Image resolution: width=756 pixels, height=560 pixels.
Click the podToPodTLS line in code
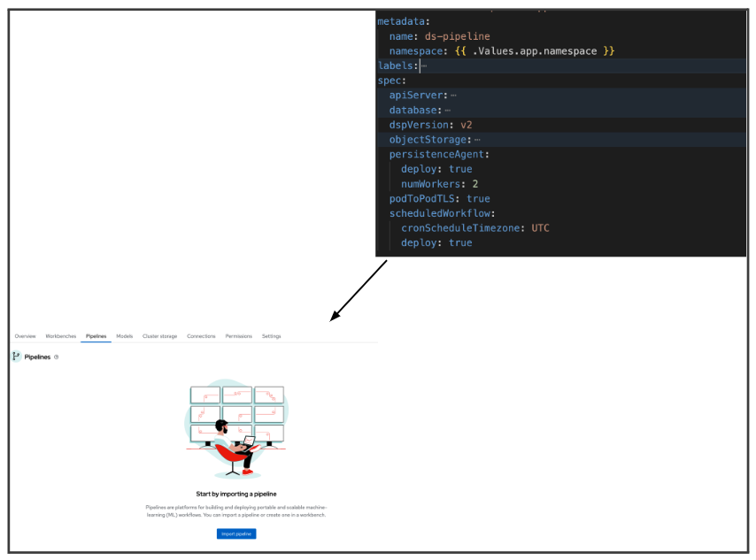pos(439,199)
